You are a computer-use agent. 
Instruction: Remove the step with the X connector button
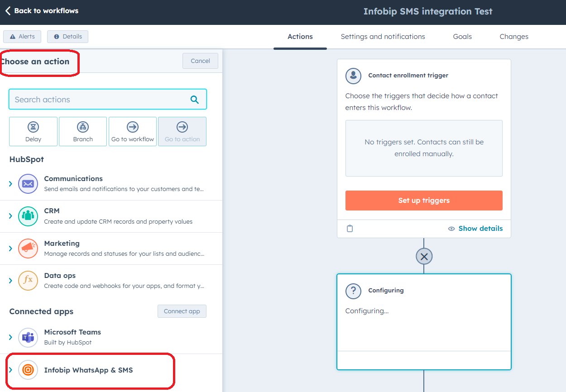click(424, 257)
